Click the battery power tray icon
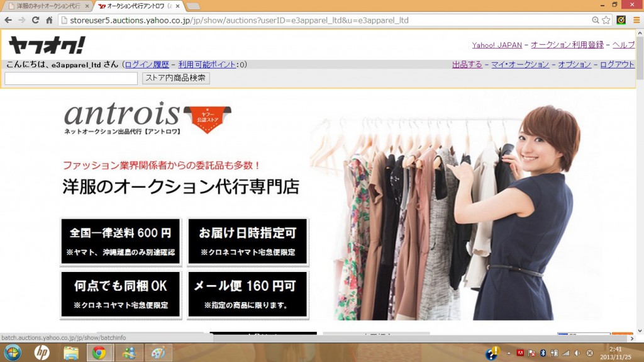This screenshot has height=362, width=644. tap(555, 353)
